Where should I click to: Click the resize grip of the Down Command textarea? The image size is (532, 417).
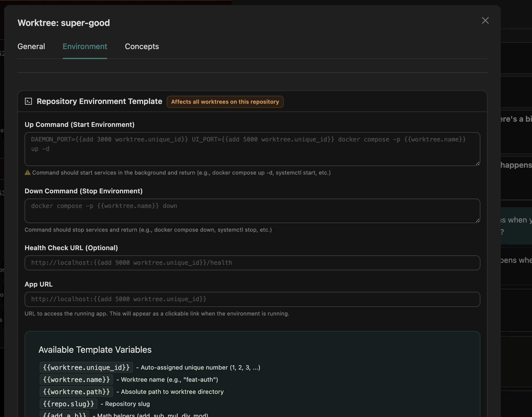[478, 220]
